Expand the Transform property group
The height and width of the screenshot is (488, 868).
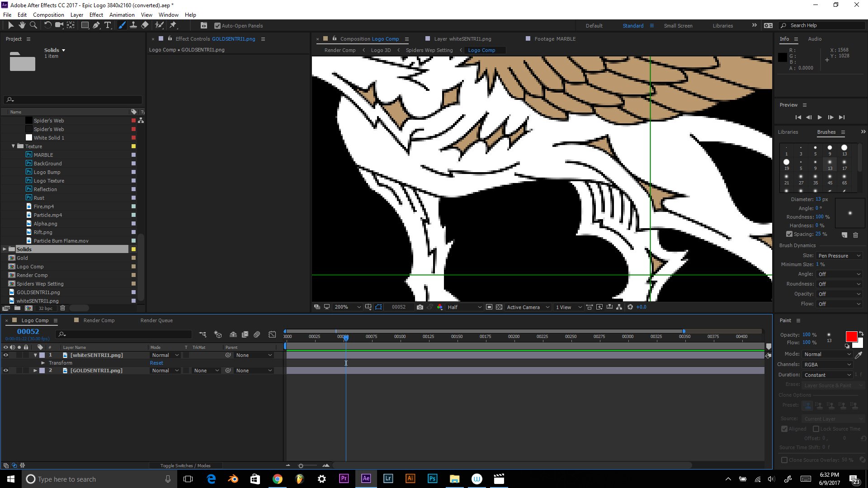(43, 363)
